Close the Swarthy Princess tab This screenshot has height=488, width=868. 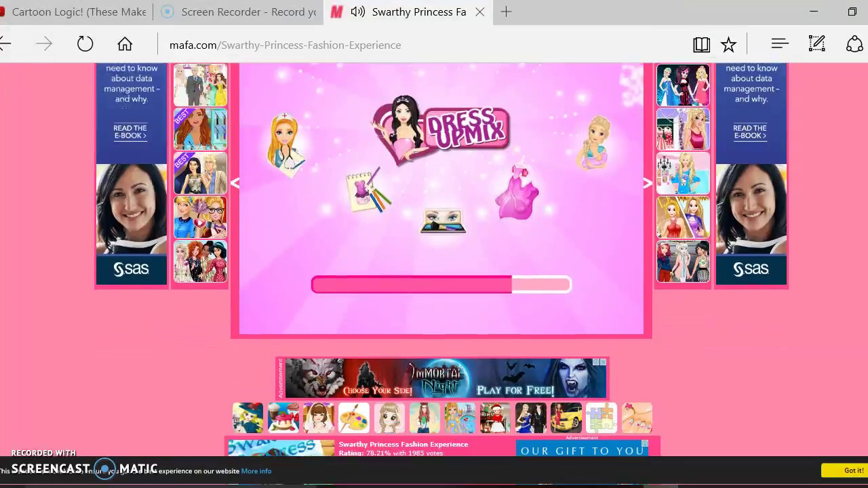pos(480,12)
